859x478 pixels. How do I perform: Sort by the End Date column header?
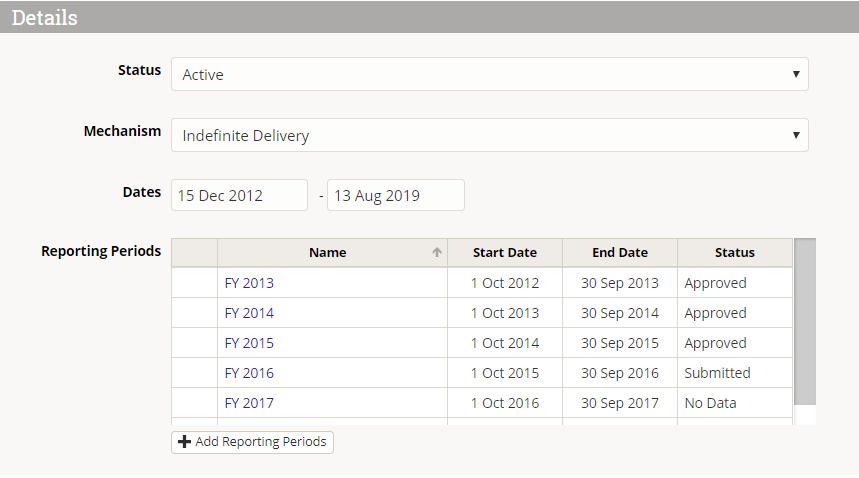coord(620,253)
